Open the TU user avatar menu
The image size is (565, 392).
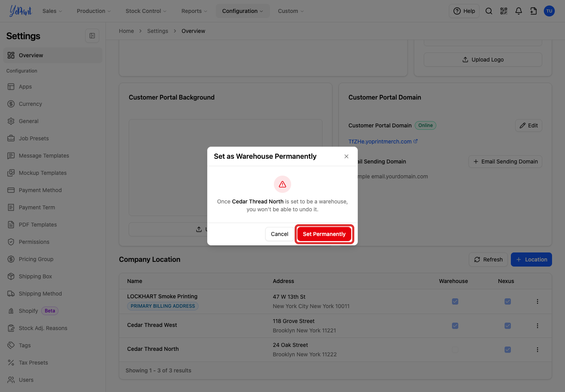pos(549,11)
